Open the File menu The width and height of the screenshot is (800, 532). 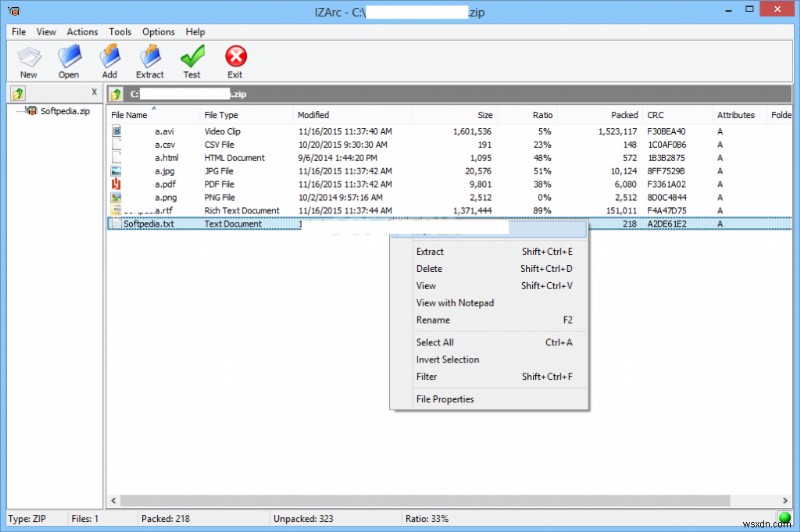coord(19,32)
